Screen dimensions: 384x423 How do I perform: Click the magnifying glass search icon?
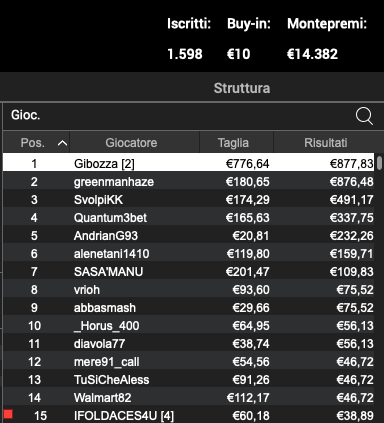pos(364,116)
